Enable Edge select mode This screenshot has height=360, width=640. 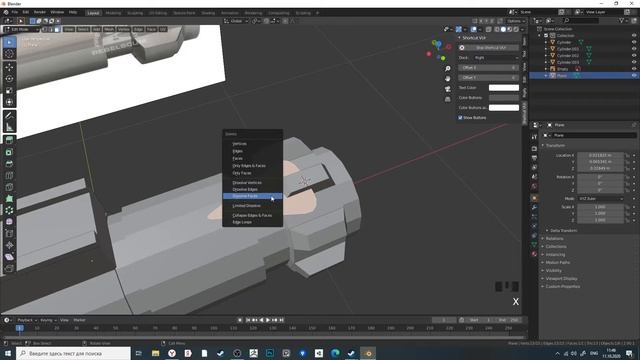point(51,29)
